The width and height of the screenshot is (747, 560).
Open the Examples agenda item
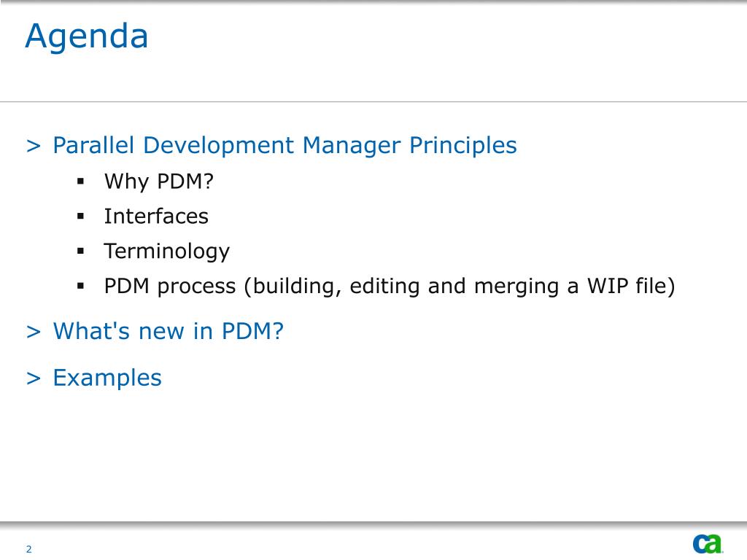pos(107,378)
